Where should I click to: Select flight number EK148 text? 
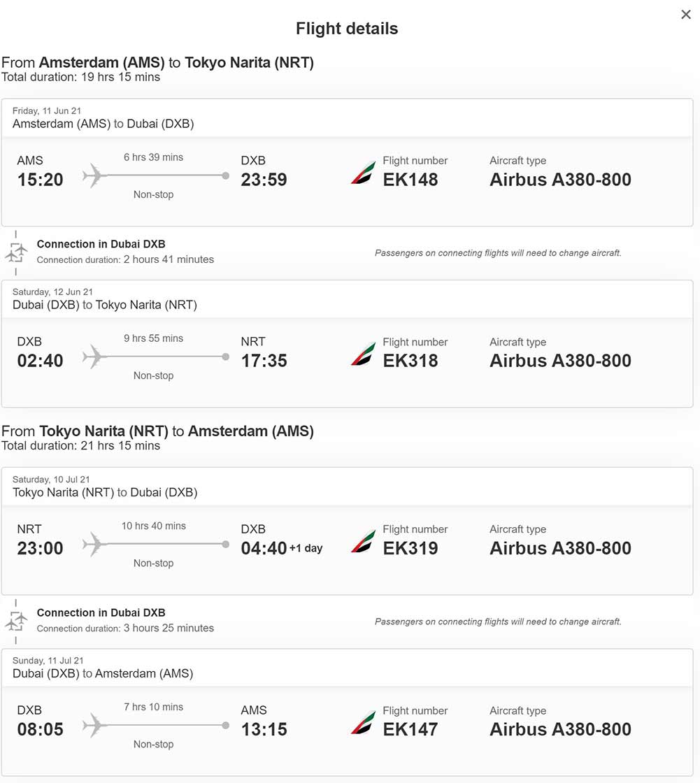(410, 180)
